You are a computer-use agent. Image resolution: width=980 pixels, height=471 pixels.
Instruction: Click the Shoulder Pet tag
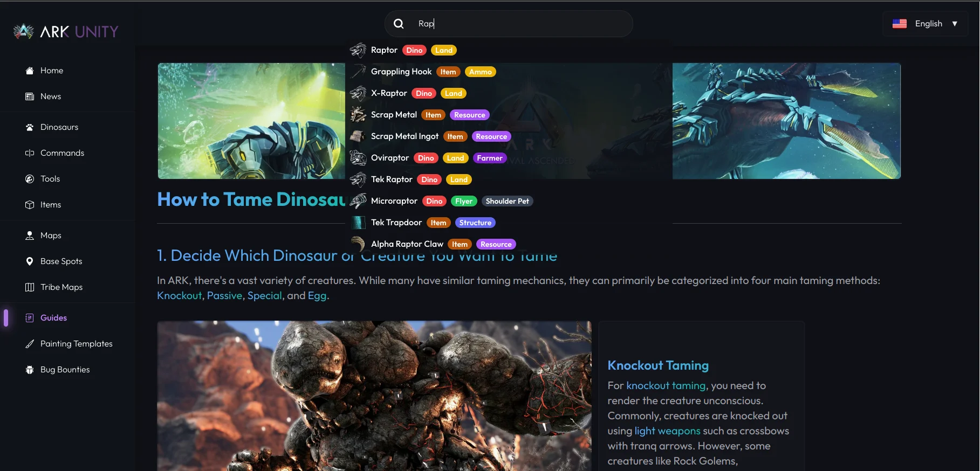(507, 201)
